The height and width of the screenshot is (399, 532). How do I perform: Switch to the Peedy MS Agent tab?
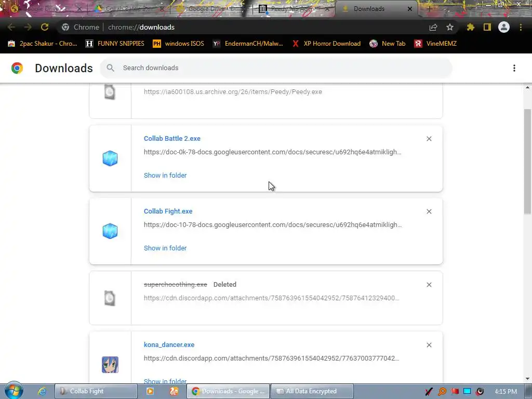point(293,9)
